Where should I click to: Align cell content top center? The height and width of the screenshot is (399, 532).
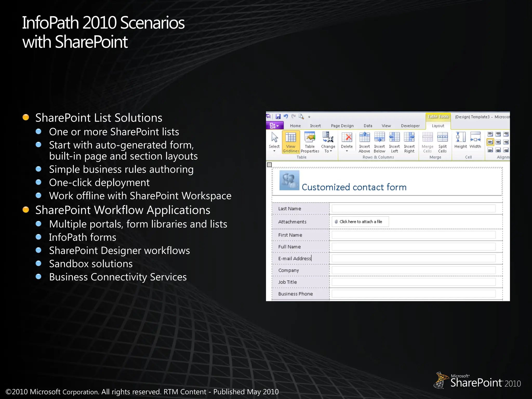498,134
